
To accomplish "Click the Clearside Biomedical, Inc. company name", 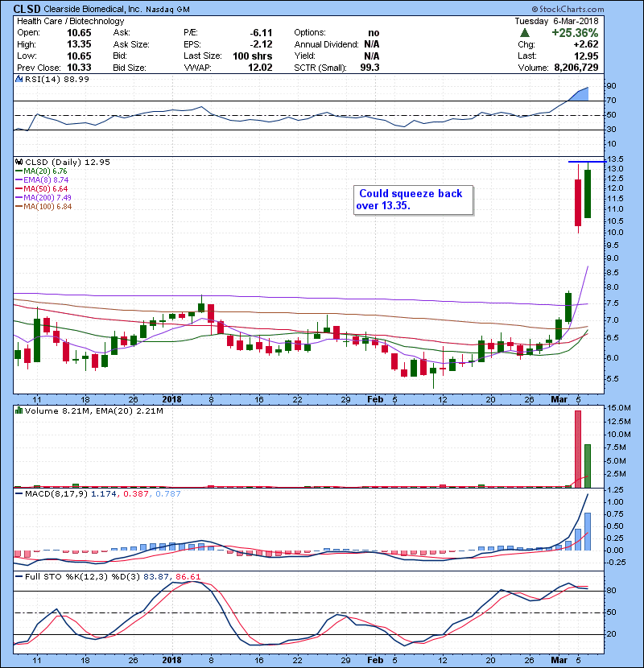I will coord(93,9).
